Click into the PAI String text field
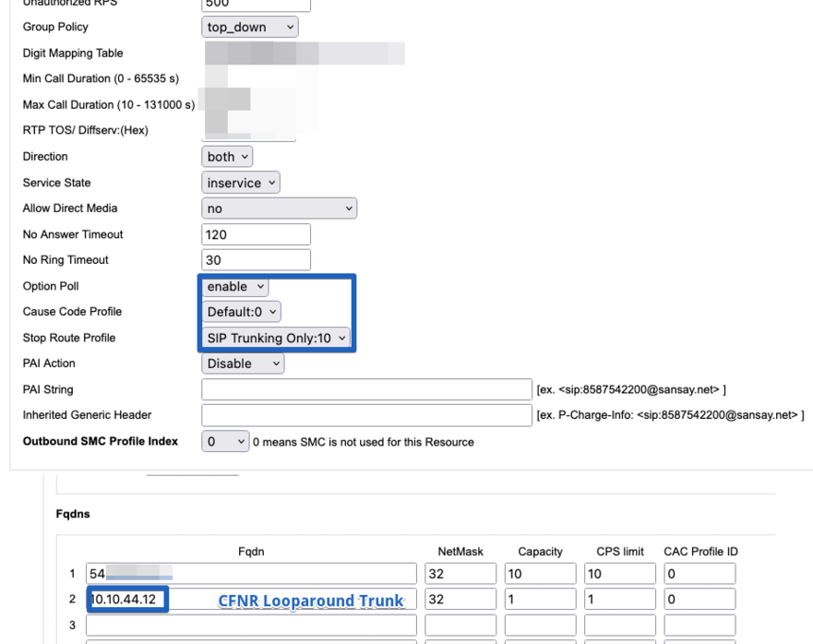The width and height of the screenshot is (813, 644). coord(367,390)
